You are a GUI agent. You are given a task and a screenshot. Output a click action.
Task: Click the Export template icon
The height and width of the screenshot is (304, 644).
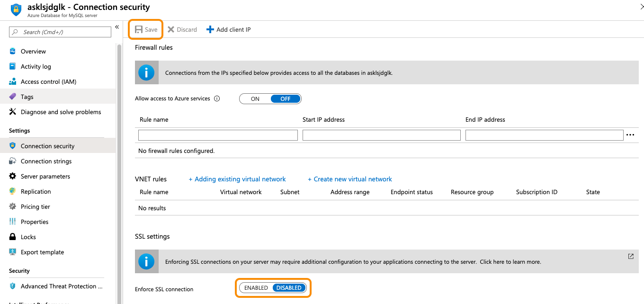[x=13, y=252]
